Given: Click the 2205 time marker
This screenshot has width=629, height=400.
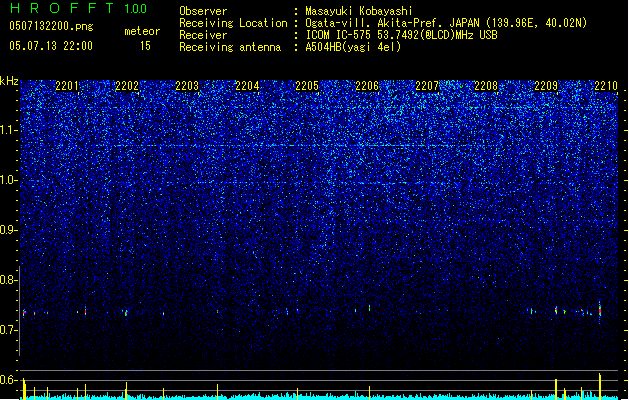Looking at the screenshot, I should (x=307, y=86).
